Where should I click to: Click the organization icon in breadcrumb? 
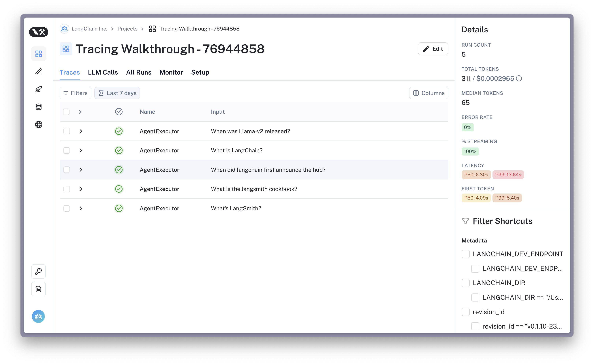click(64, 29)
